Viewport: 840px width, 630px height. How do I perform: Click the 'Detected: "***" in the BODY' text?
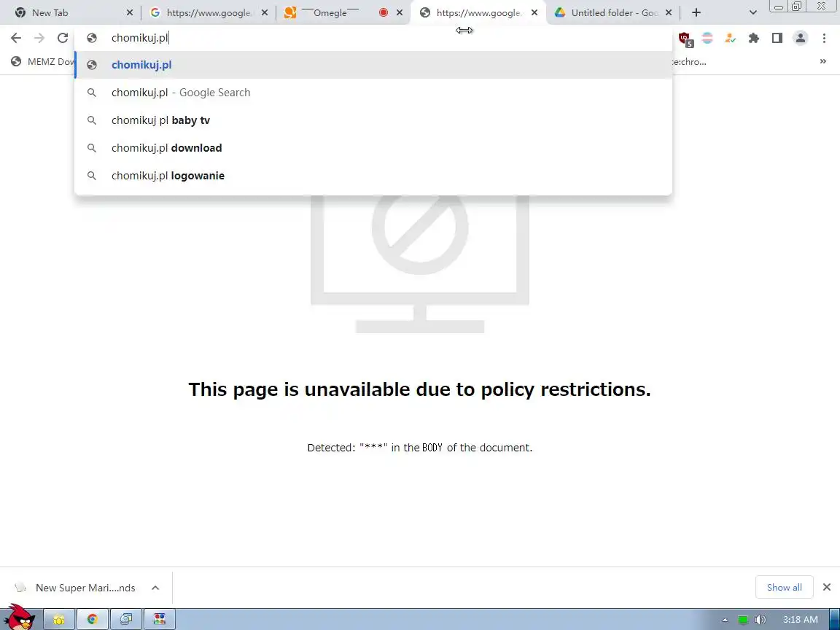(x=420, y=448)
